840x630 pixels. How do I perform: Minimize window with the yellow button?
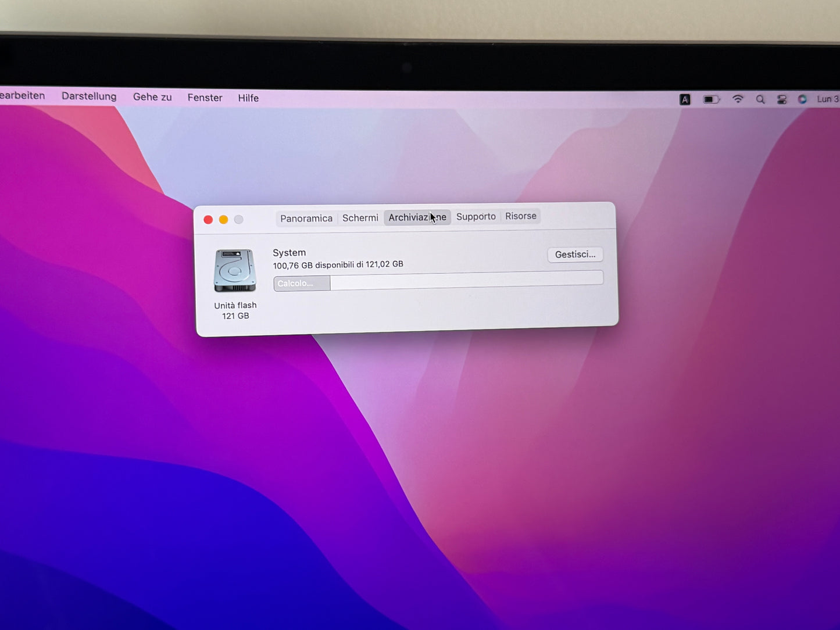(x=223, y=220)
